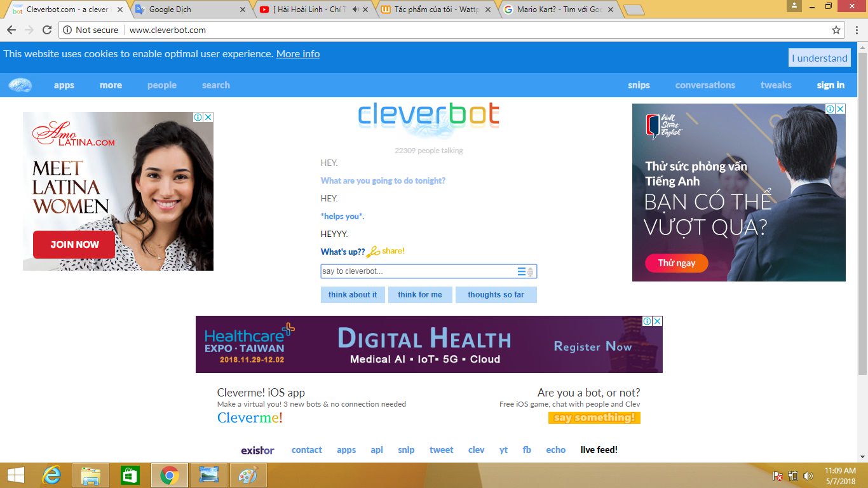Open File Explorer from taskbar
This screenshot has width=868, height=488.
point(91,475)
